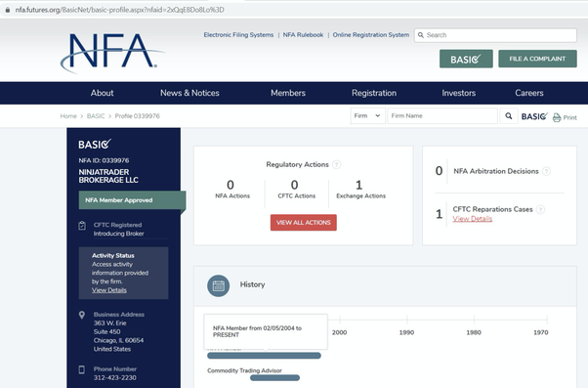
Task: Click the BASIC logo in dark sidebar
Action: click(x=95, y=144)
